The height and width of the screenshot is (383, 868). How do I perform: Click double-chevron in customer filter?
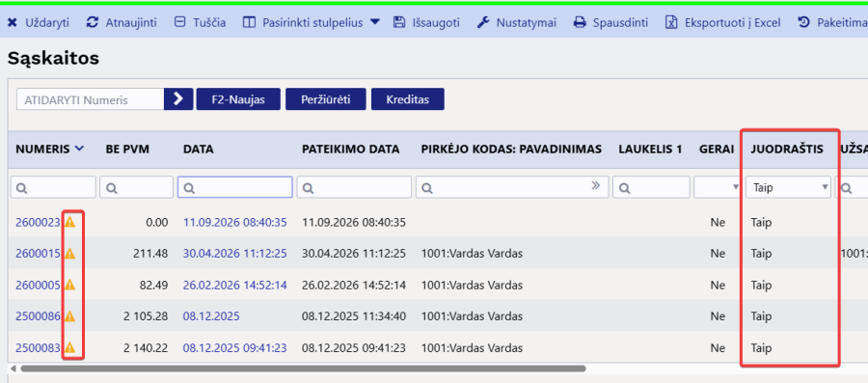(596, 186)
